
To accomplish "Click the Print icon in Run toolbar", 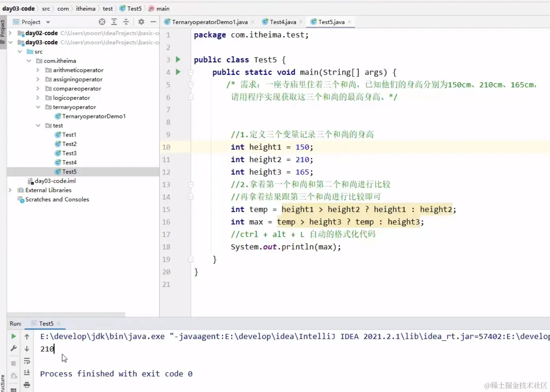I will point(27,384).
